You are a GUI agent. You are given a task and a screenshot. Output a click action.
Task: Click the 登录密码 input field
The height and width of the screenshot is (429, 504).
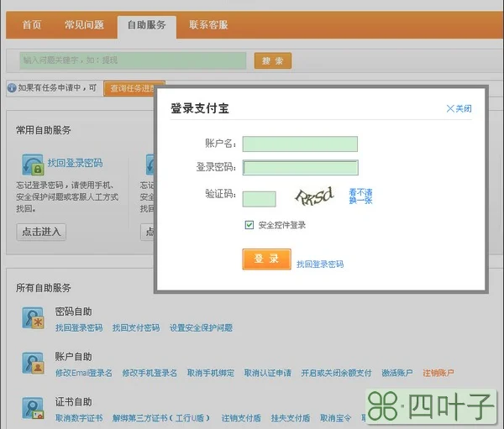point(300,168)
